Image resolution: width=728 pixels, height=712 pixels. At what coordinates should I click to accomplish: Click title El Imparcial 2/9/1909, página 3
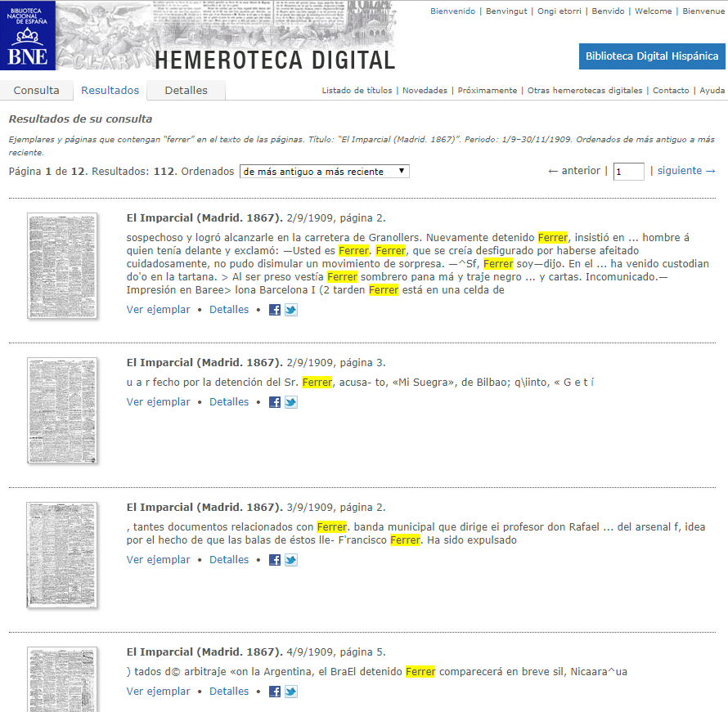(x=256, y=363)
